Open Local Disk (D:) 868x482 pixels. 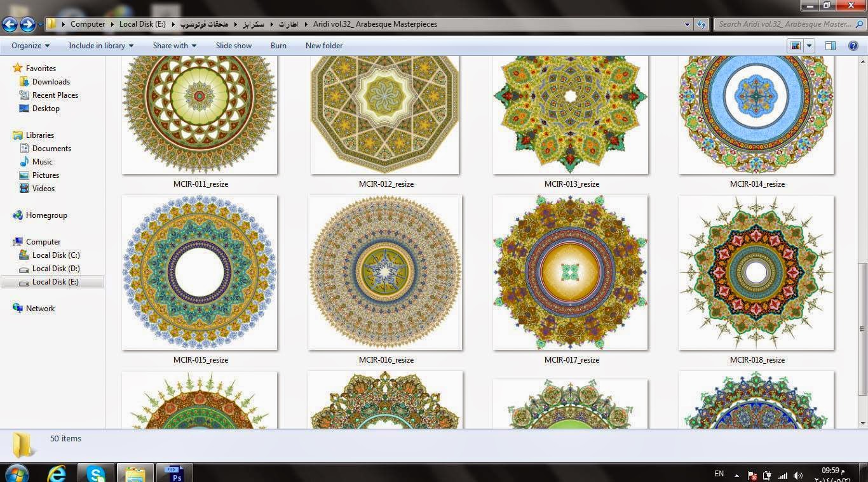[x=56, y=268]
